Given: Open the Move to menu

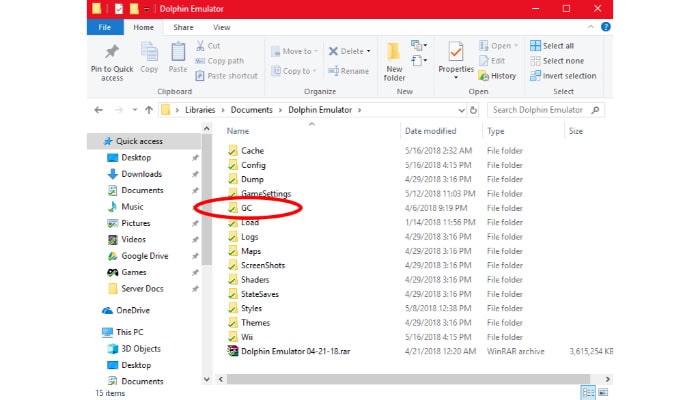Looking at the screenshot, I should (295, 51).
